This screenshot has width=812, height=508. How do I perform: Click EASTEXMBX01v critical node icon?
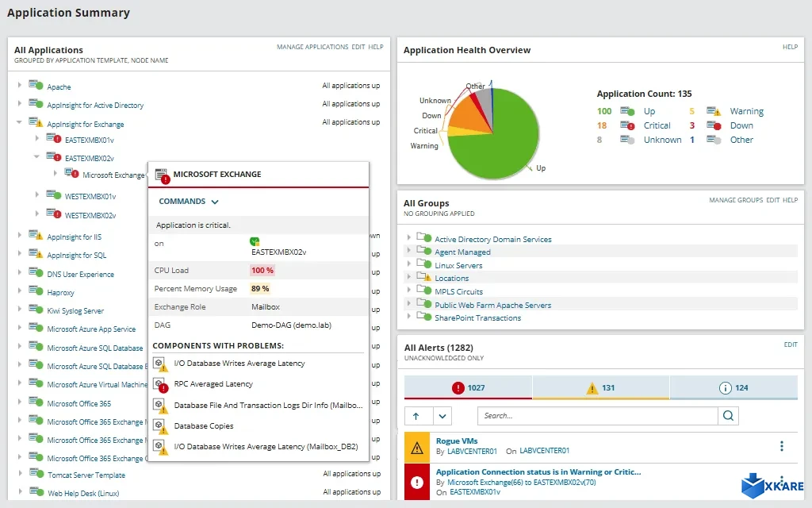pyautogui.click(x=54, y=138)
